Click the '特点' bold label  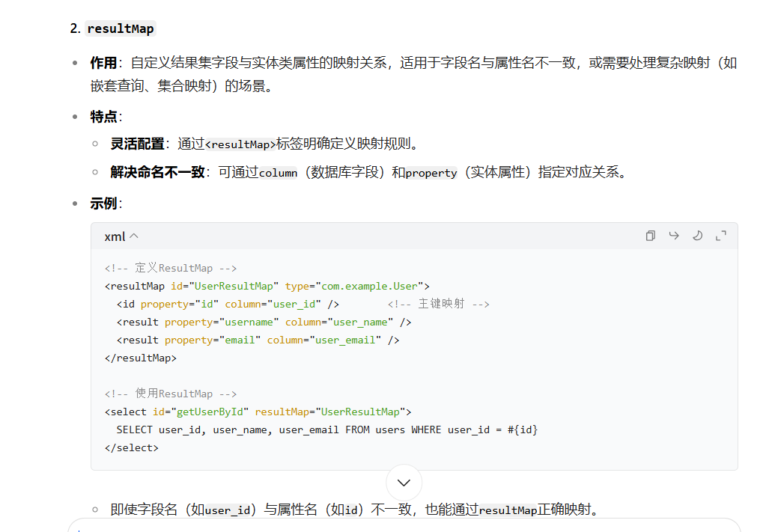point(103,117)
